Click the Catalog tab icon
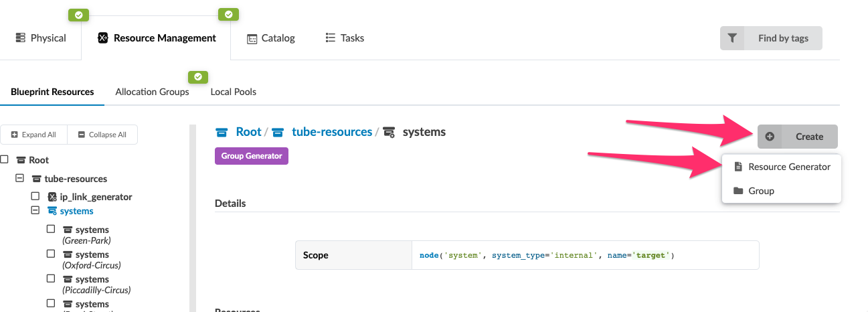 tap(252, 39)
